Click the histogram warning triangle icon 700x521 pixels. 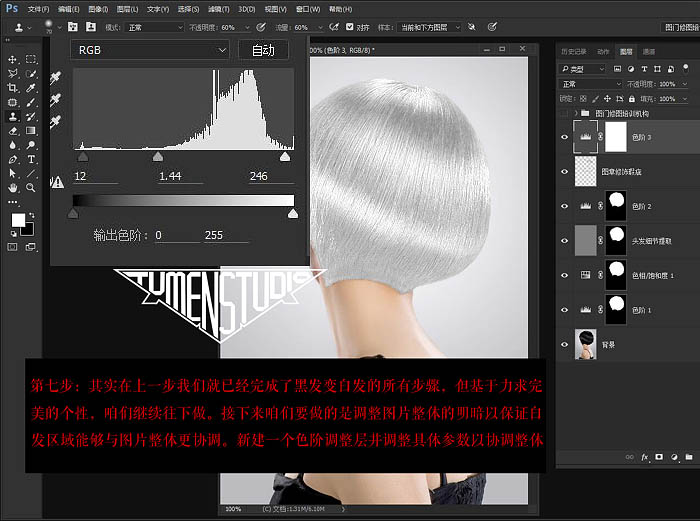(57, 182)
